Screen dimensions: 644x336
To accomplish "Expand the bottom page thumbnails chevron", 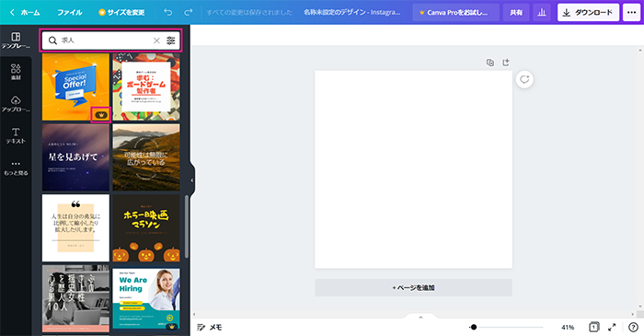I will click(420, 317).
